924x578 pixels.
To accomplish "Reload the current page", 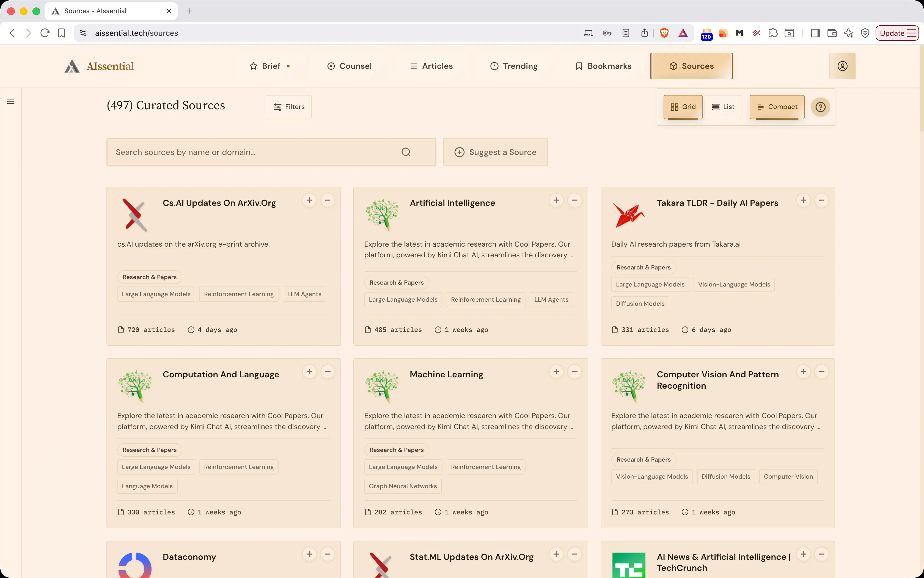I will click(x=45, y=33).
